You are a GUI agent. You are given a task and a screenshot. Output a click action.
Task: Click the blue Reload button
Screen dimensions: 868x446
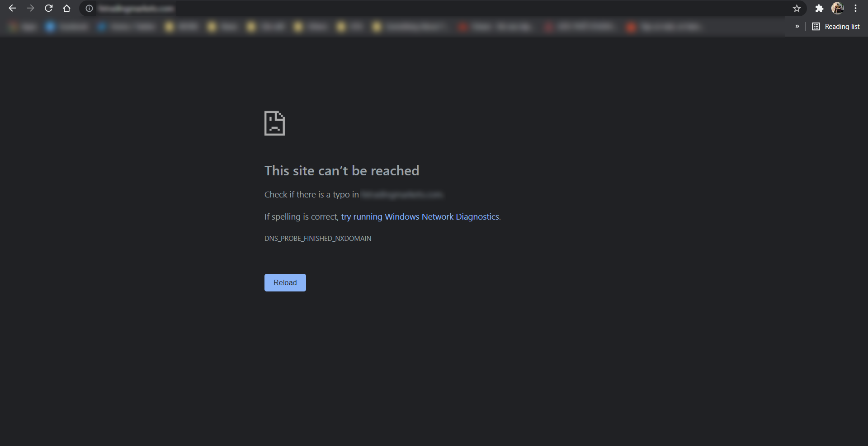point(285,282)
